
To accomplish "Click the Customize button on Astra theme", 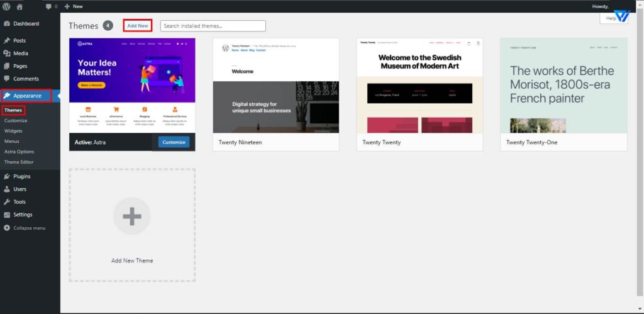I will (174, 142).
